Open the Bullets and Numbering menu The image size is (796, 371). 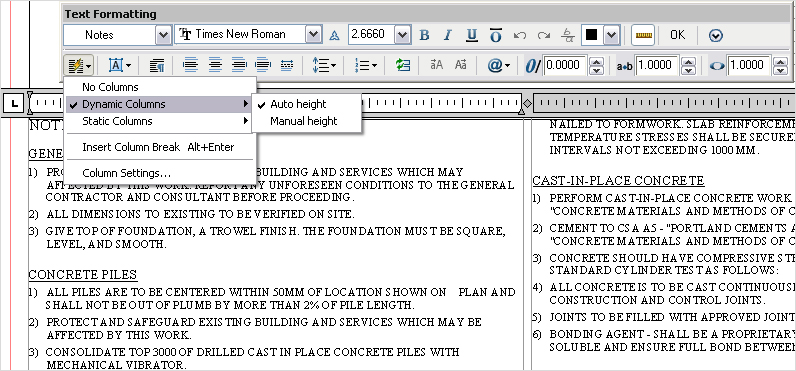(366, 65)
